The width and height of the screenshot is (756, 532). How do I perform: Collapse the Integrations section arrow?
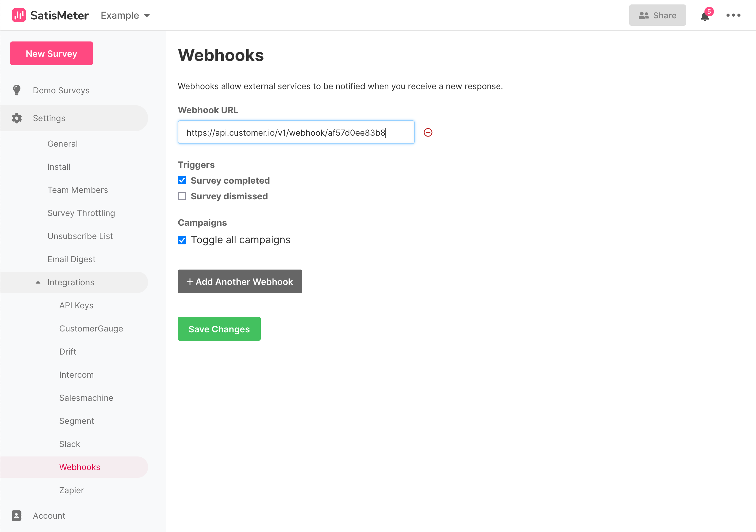[x=38, y=283]
